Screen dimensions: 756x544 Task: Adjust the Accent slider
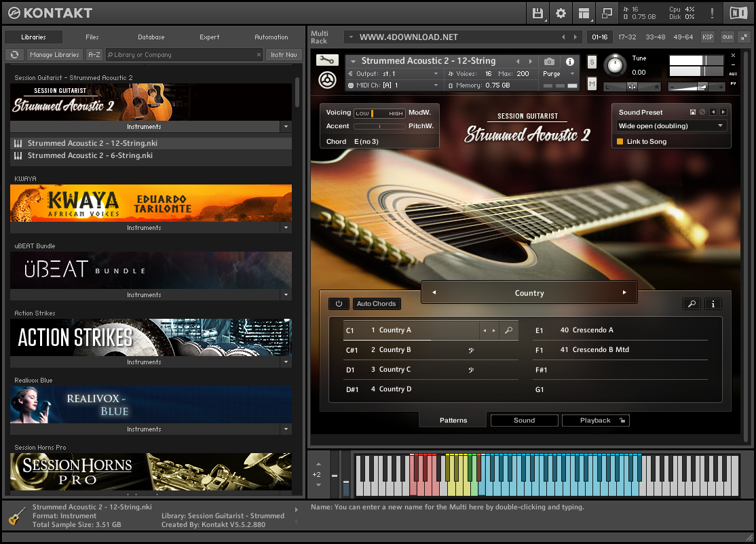pos(380,126)
